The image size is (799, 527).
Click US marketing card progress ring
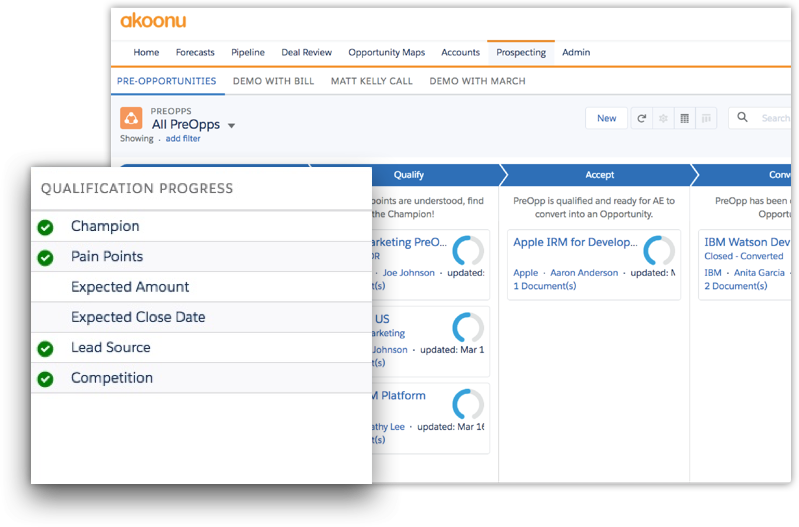coord(467,328)
